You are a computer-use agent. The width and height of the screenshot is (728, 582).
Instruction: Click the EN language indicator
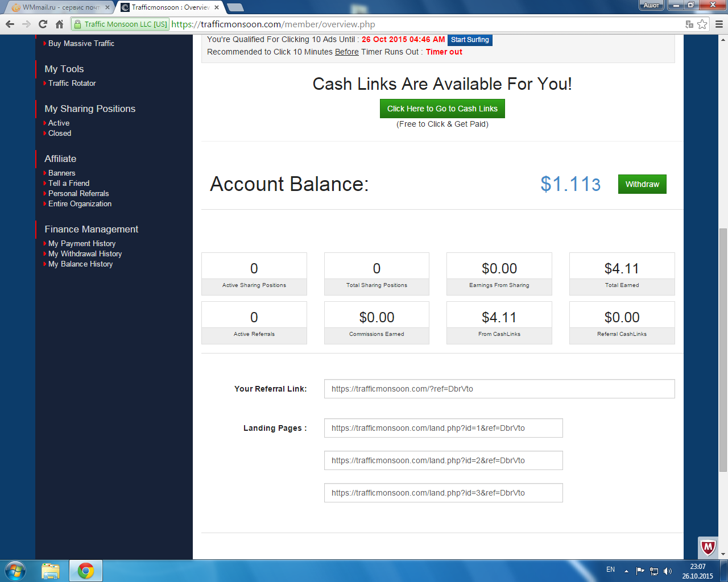[610, 569]
